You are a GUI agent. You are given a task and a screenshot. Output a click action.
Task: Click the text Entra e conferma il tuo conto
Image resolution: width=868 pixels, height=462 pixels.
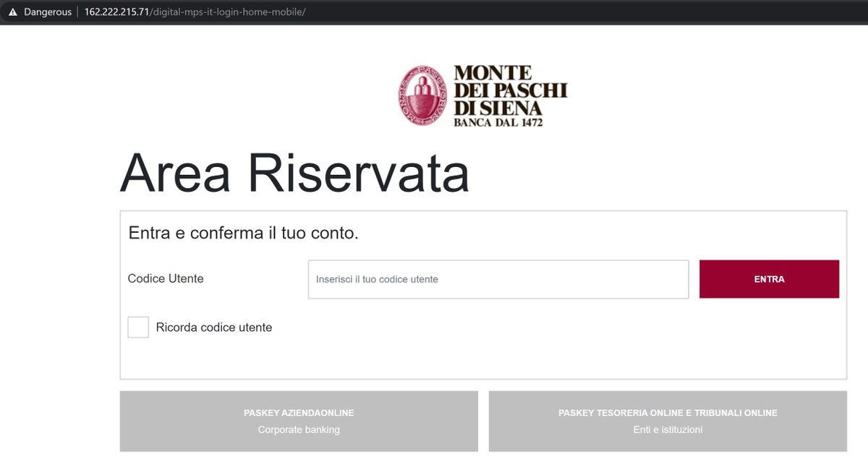244,233
